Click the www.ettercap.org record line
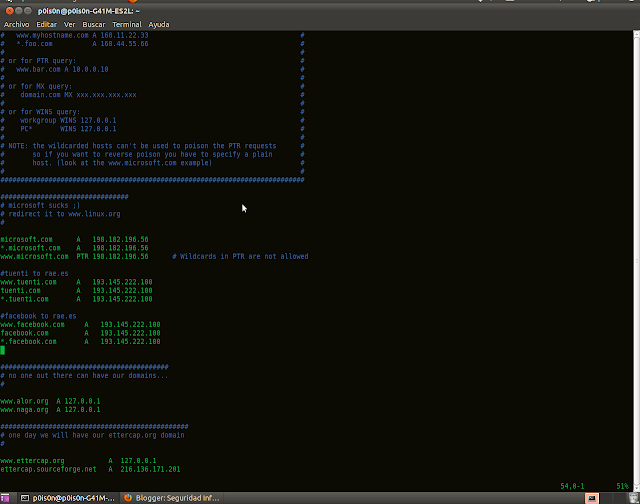 pos(78,461)
